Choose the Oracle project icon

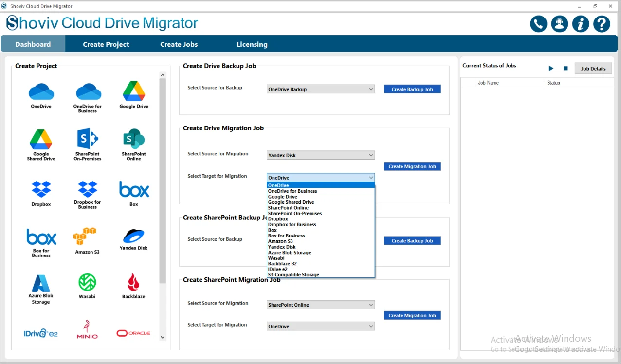point(134,333)
